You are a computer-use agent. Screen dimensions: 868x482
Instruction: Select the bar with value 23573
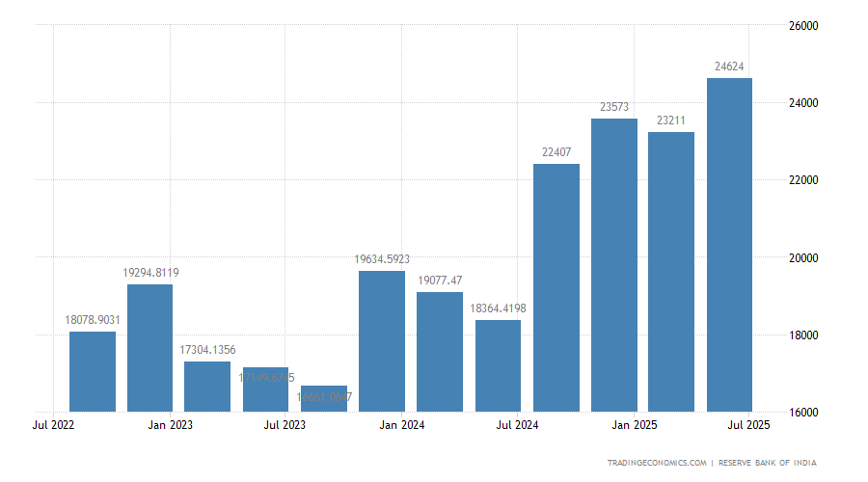613,265
